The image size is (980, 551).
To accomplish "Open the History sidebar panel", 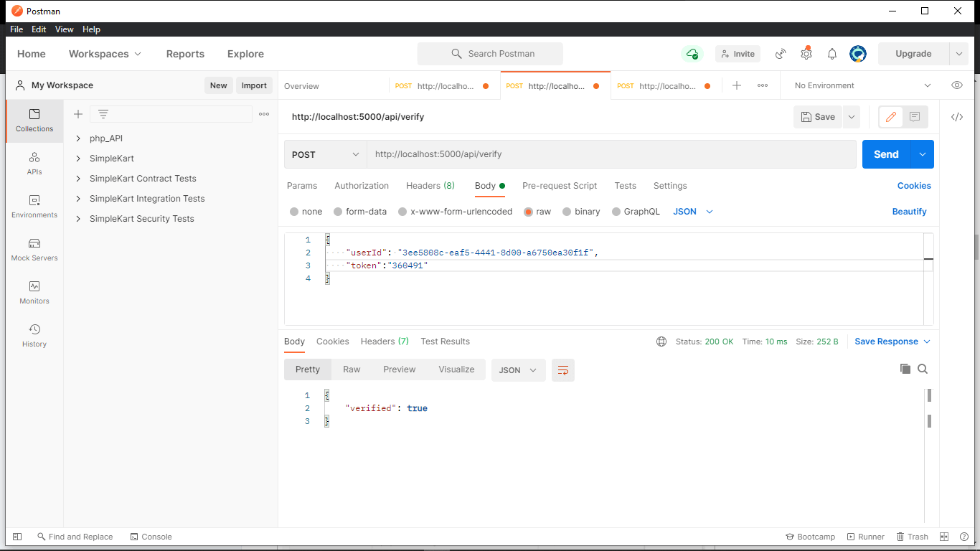I will coord(34,336).
